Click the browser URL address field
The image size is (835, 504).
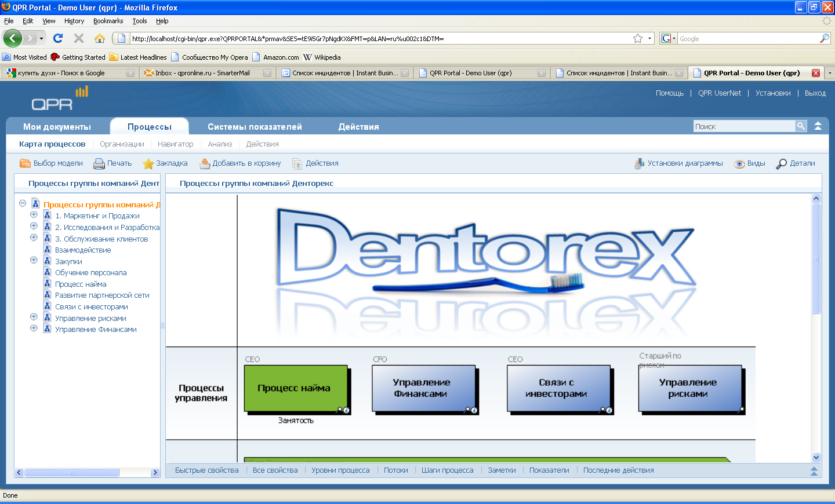380,38
